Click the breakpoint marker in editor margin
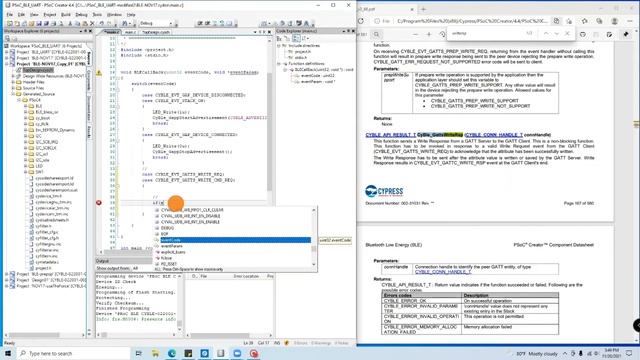The height and width of the screenshot is (360, 640). (x=99, y=203)
